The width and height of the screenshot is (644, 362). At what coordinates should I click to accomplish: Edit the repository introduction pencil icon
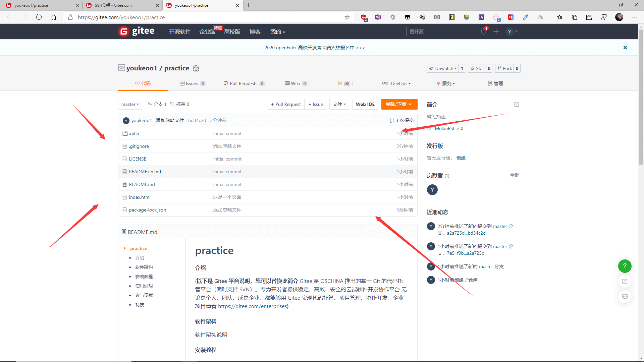[x=517, y=104]
